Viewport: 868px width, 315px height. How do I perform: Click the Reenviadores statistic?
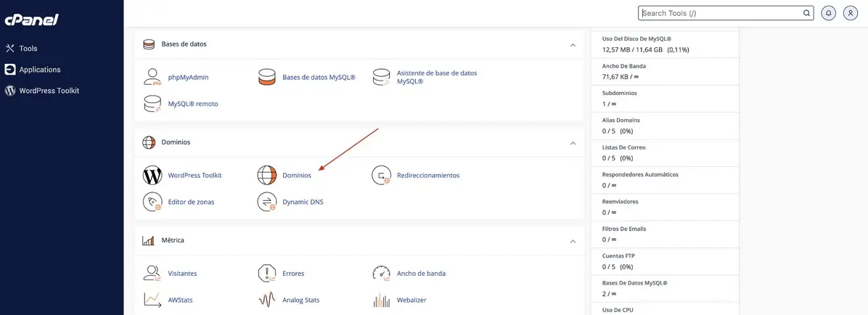point(666,207)
